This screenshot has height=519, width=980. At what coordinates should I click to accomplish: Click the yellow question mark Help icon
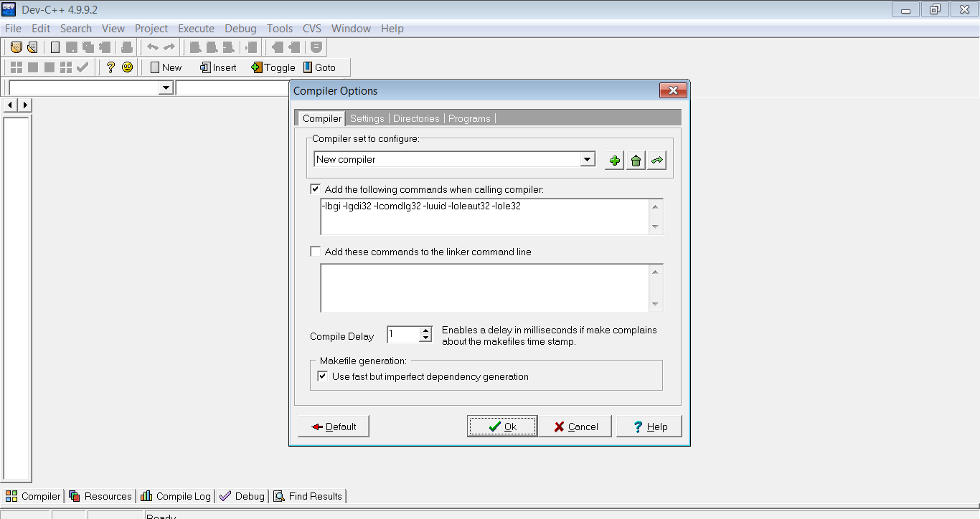(110, 67)
